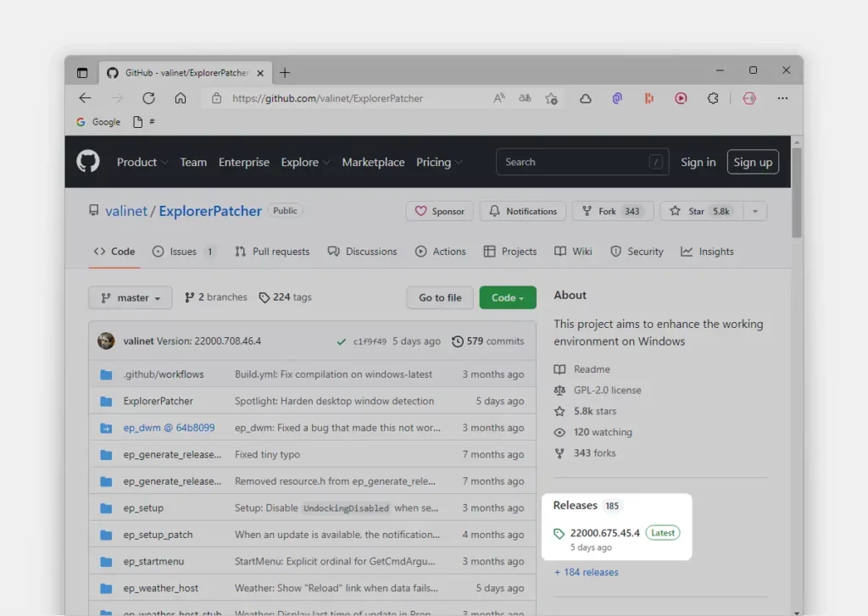Click the Sponsor button

tap(439, 211)
